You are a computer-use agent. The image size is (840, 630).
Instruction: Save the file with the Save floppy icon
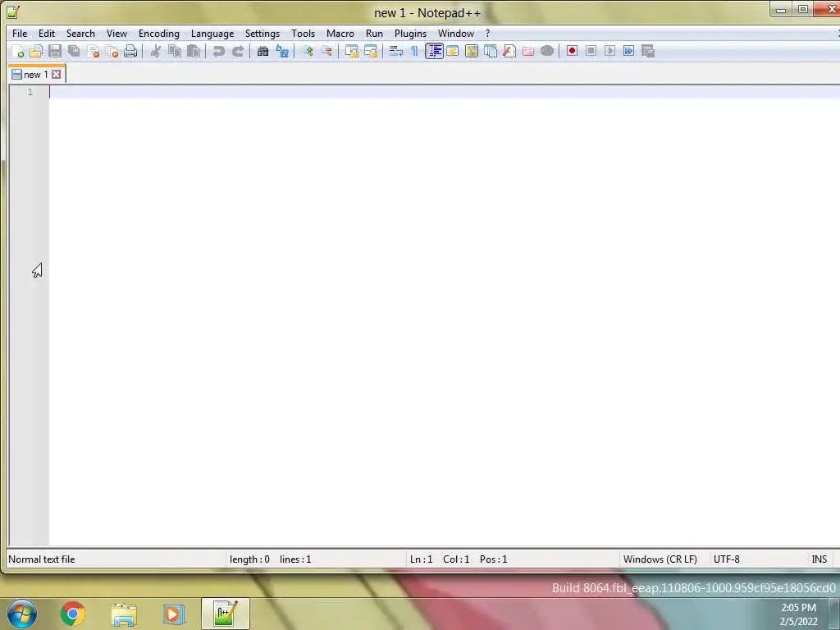click(55, 52)
